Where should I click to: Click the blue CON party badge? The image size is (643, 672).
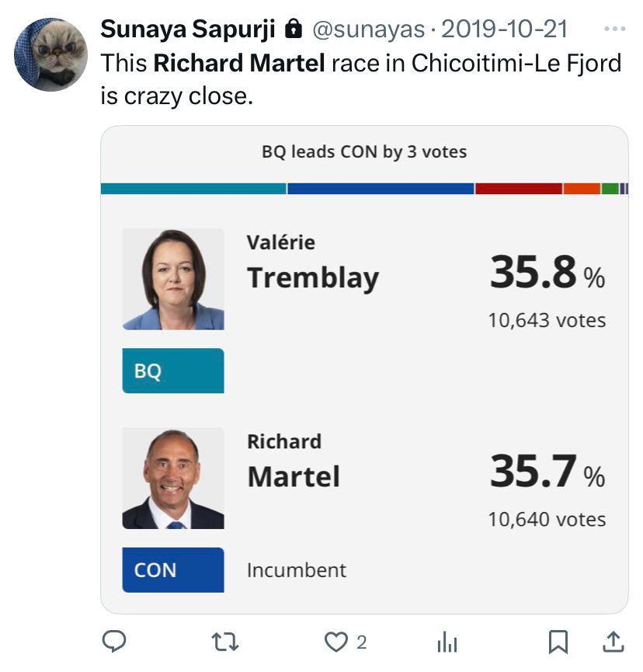pyautogui.click(x=173, y=569)
